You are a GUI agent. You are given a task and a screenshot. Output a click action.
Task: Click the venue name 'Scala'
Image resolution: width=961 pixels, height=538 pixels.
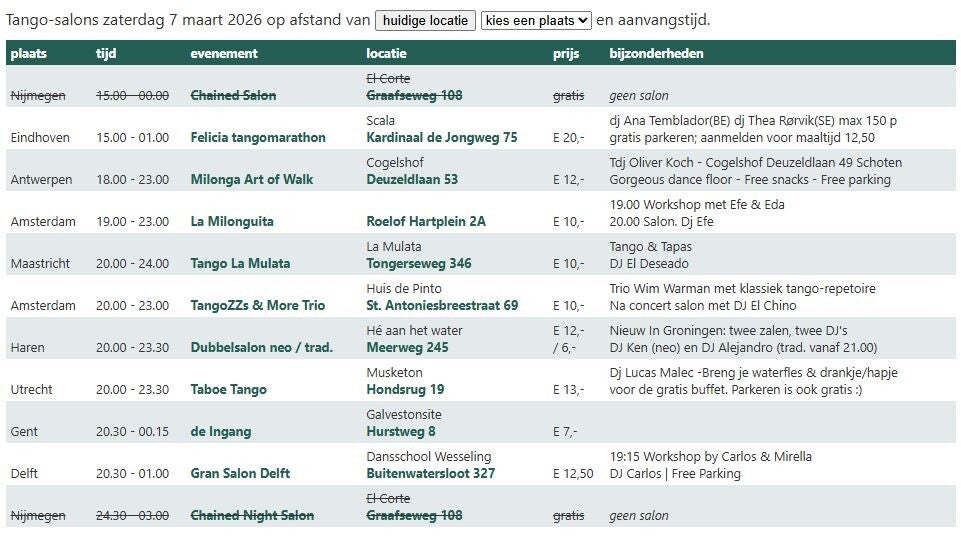[x=381, y=121]
